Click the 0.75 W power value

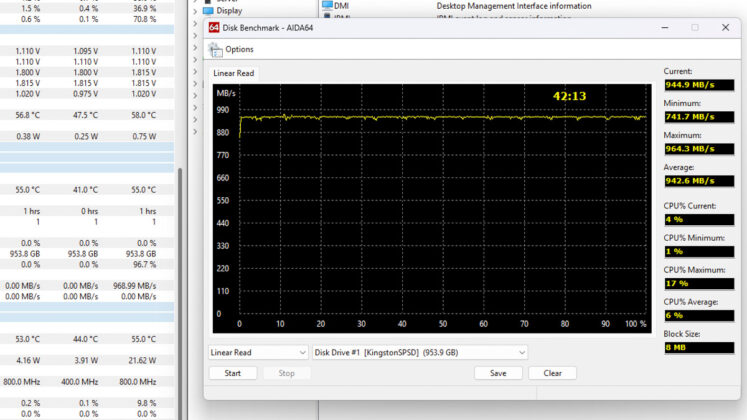[x=144, y=137]
